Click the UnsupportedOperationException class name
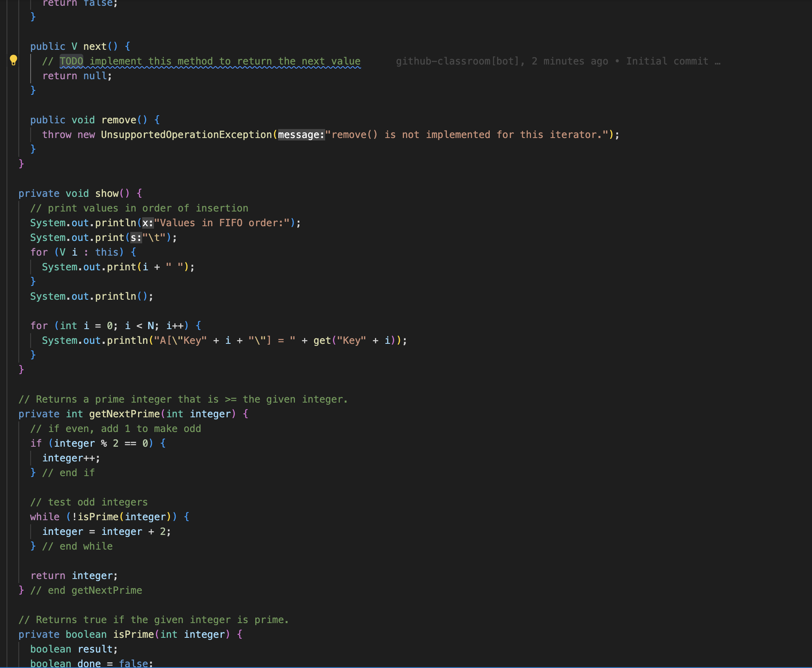The image size is (812, 668). pos(186,135)
